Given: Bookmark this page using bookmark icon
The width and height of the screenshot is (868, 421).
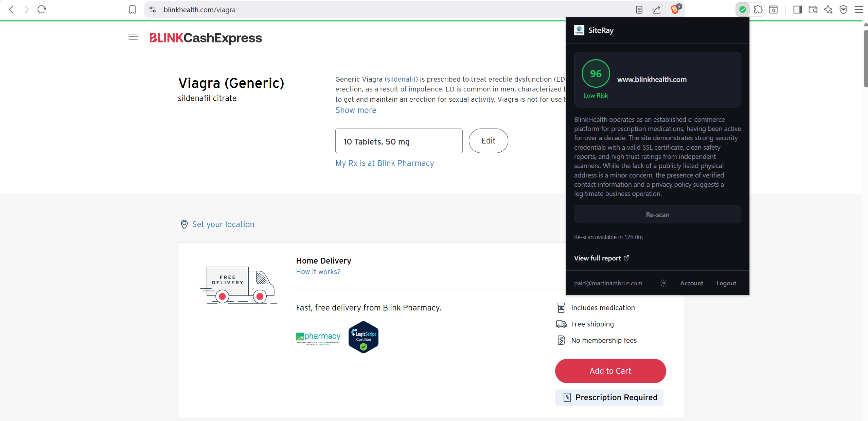Looking at the screenshot, I should click(132, 10).
